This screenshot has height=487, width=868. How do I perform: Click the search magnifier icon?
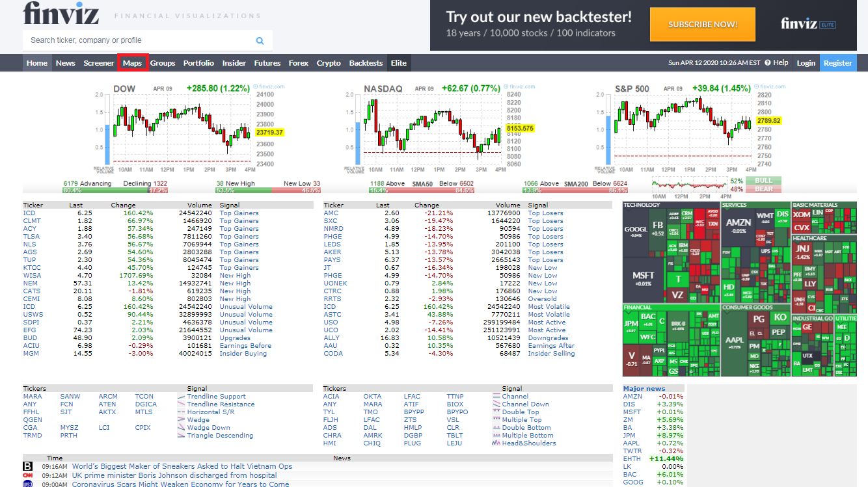260,40
